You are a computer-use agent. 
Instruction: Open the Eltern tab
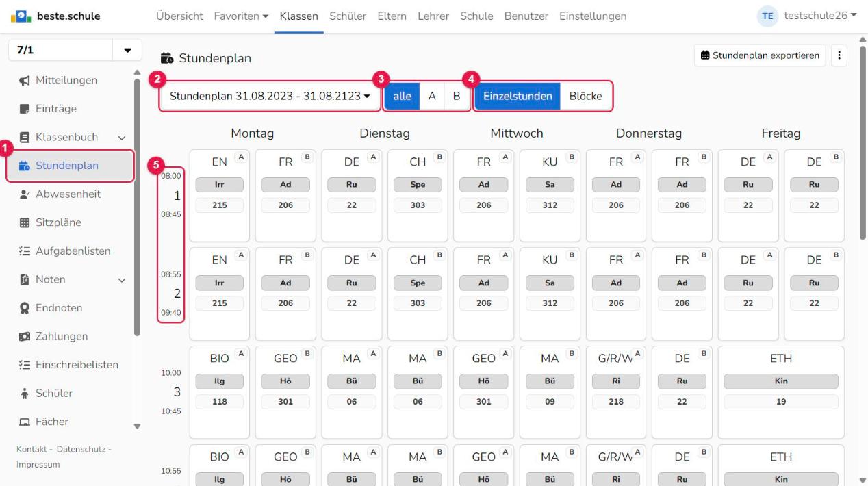tap(392, 16)
